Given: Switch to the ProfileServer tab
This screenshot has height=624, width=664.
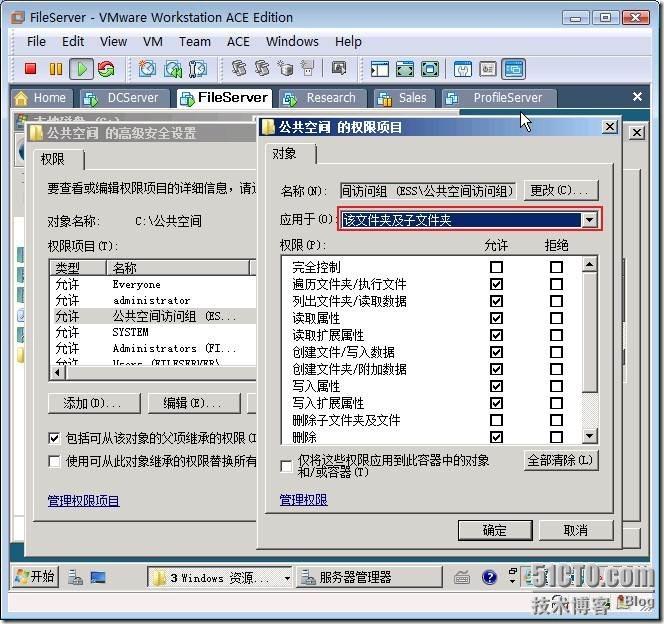Looking at the screenshot, I should click(x=500, y=98).
